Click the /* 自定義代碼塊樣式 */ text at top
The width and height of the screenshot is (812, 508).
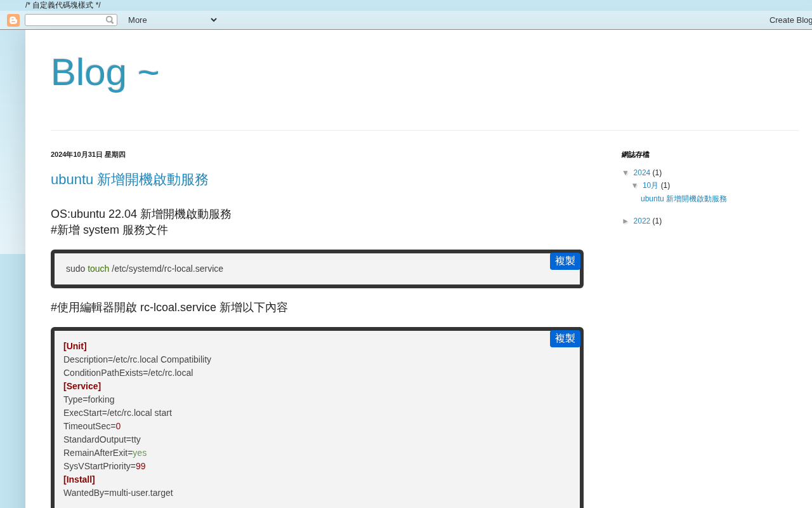[63, 5]
